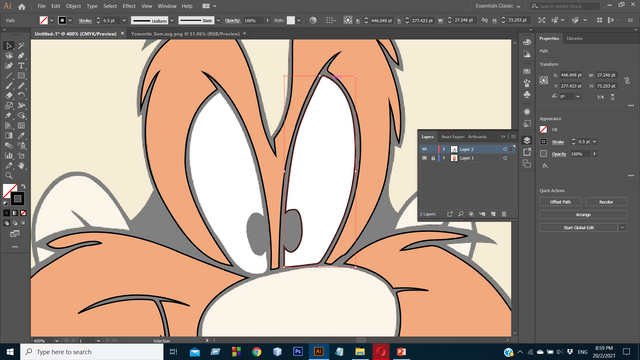This screenshot has width=640, height=360.
Task: Go to Illustrator Home screen icon
Action: (x=22, y=7)
